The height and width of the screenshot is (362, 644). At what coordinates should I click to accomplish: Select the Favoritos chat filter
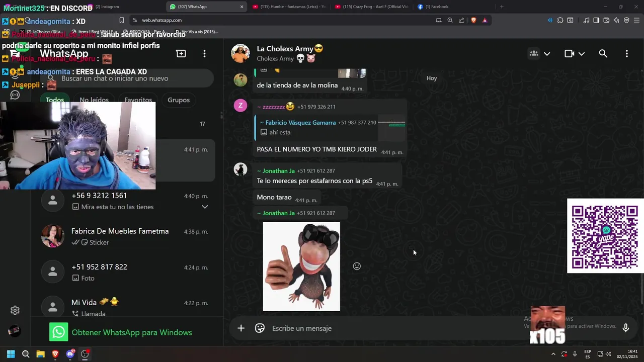pos(138,100)
